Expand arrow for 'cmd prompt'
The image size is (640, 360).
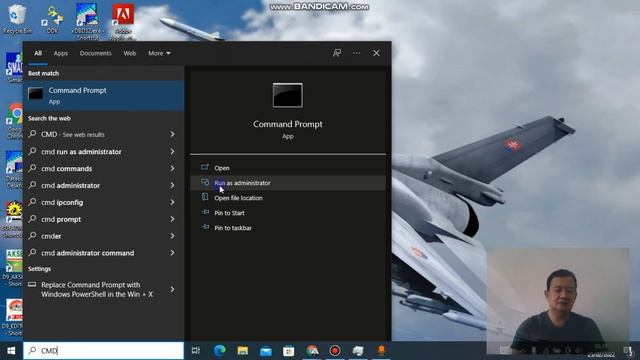click(x=172, y=219)
